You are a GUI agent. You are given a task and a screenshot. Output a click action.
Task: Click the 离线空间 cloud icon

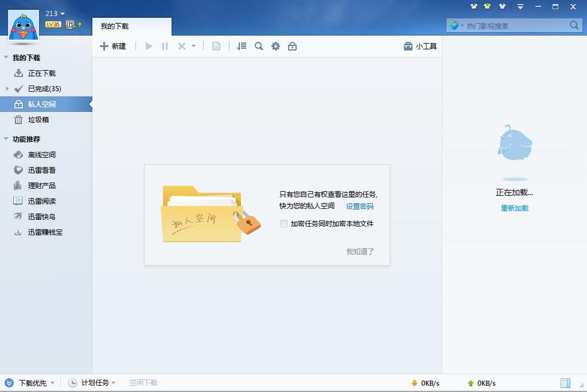[x=18, y=154]
